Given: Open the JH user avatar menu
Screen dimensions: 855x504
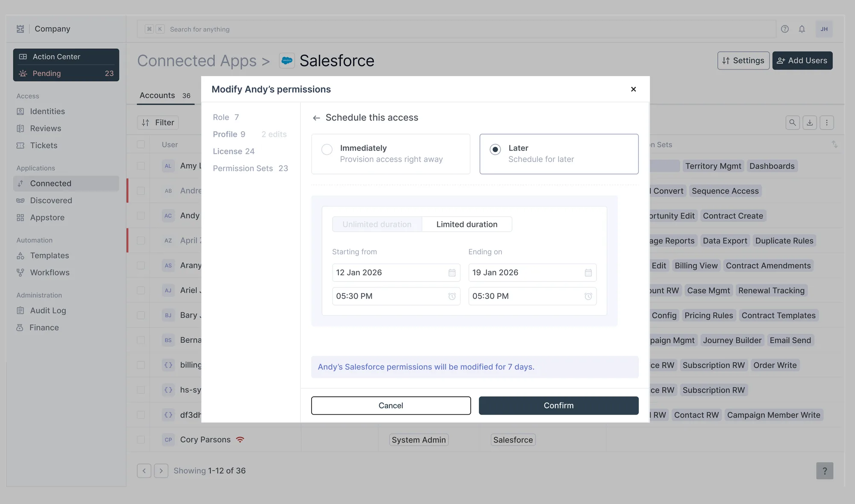Looking at the screenshot, I should 824,29.
